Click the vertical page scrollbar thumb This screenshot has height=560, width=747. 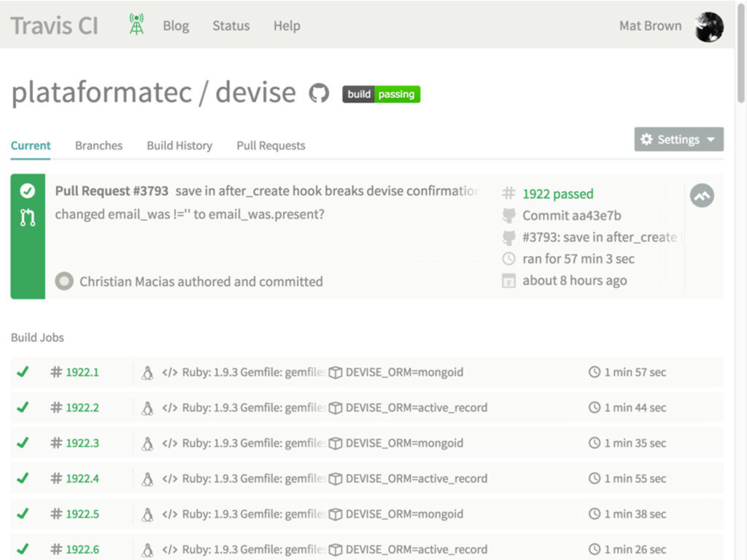coord(741,52)
